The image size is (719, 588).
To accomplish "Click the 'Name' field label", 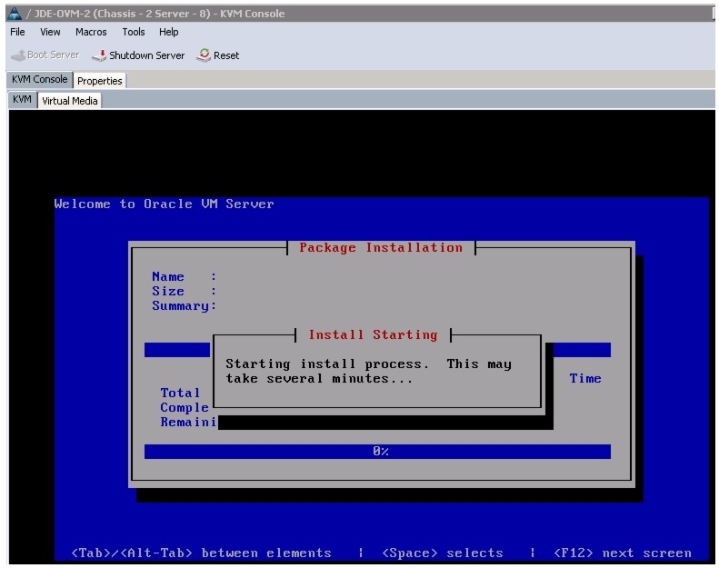I will click(x=168, y=277).
